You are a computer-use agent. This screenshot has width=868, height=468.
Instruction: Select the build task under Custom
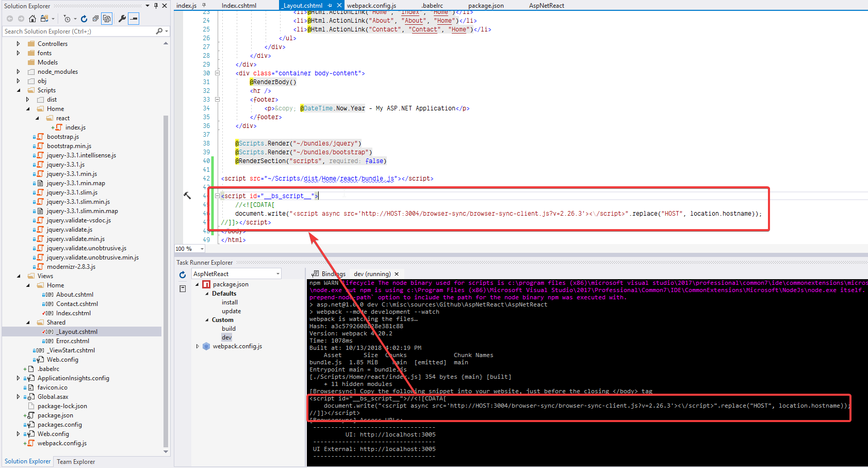[228, 329]
